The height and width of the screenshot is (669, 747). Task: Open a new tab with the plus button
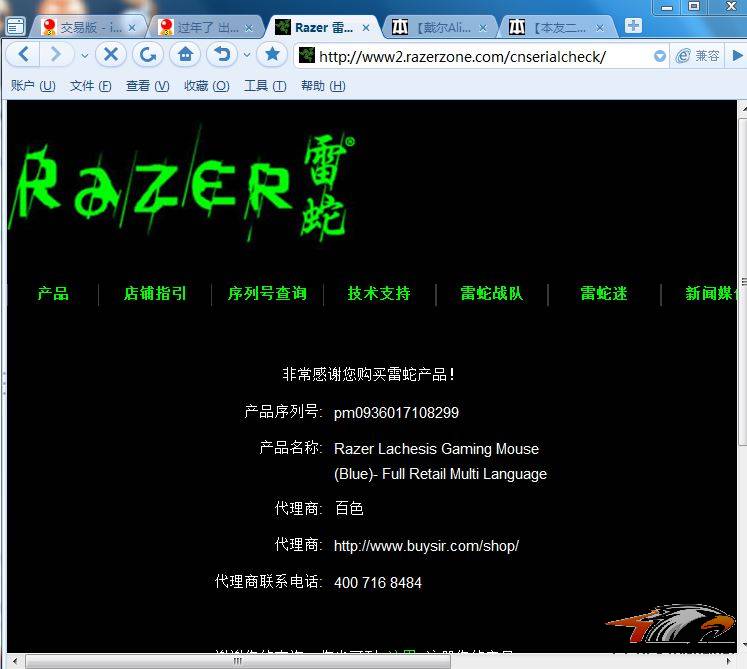[633, 26]
